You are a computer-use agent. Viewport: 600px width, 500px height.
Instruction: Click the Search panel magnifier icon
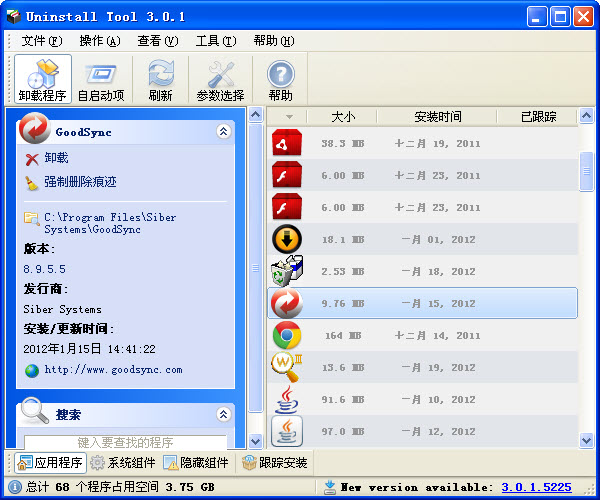click(x=35, y=410)
